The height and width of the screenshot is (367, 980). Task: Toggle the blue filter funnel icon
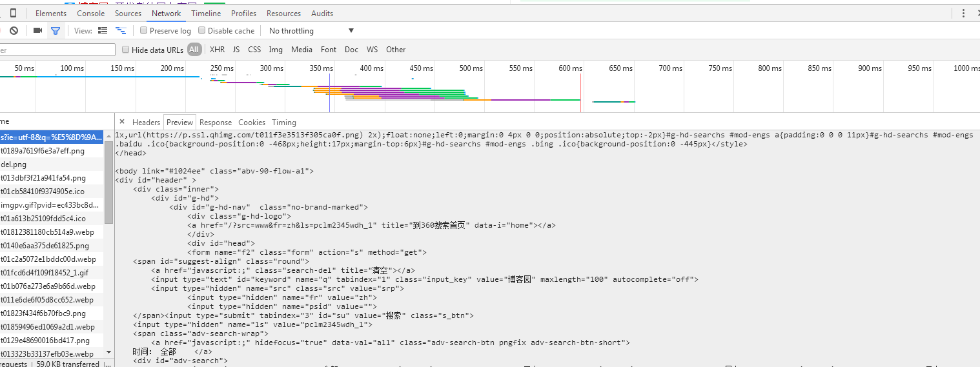coord(56,30)
